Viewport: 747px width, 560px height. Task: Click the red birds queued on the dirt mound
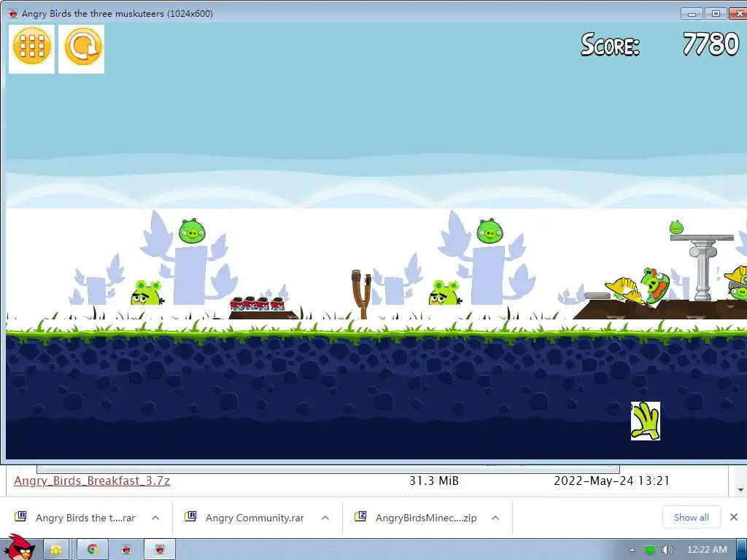(258, 303)
